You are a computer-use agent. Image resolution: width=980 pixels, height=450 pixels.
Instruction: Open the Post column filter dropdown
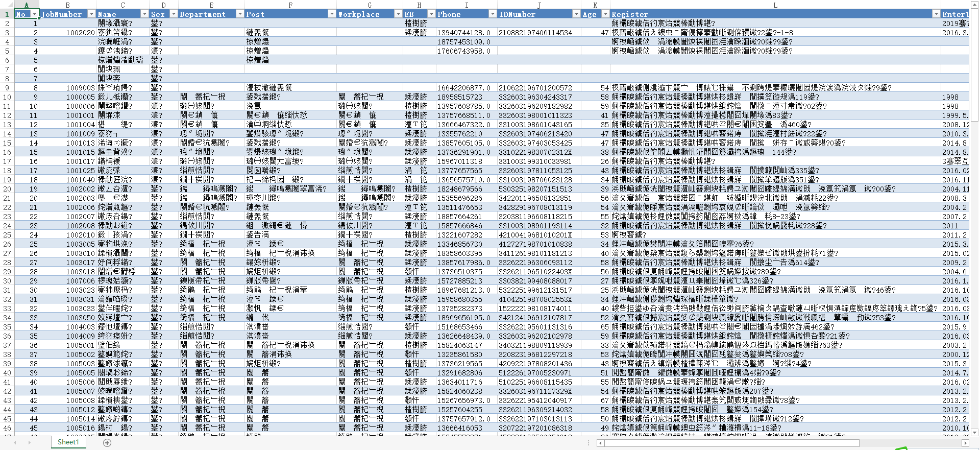332,14
